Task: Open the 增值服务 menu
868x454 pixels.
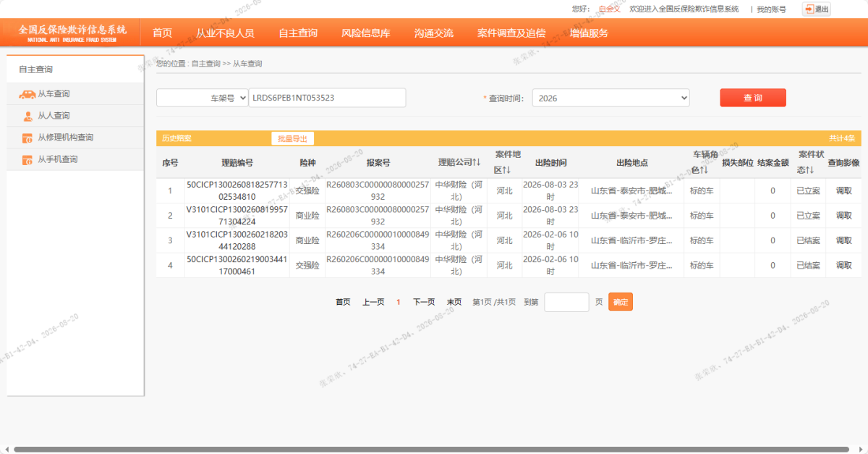Action: coord(589,33)
